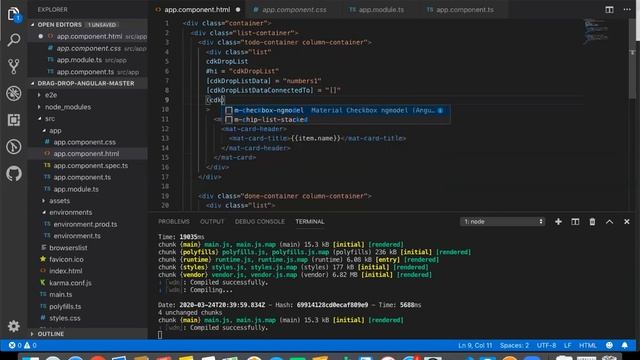This screenshot has height=360, width=640.
Task: Open the Explorer view in activity bar
Action: tap(13, 14)
